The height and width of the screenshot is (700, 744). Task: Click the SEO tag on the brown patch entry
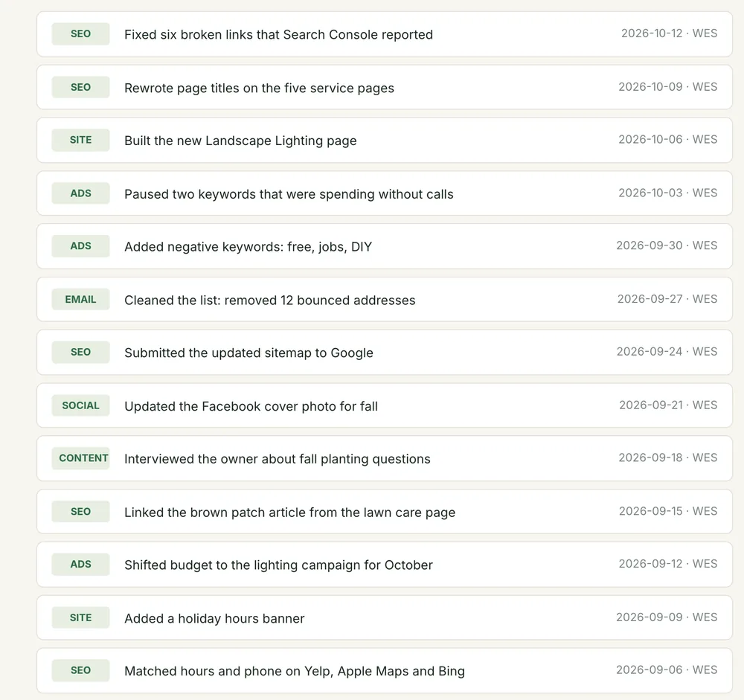point(80,512)
